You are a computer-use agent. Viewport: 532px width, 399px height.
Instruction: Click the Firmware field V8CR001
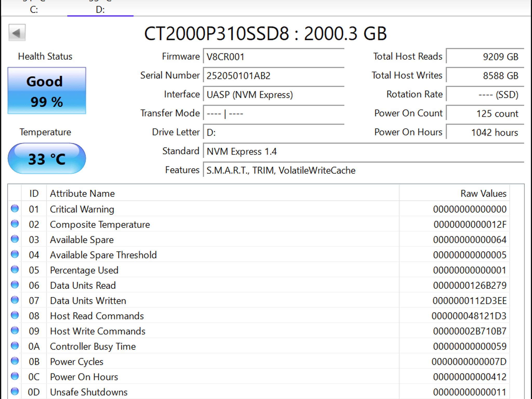pyautogui.click(x=274, y=56)
